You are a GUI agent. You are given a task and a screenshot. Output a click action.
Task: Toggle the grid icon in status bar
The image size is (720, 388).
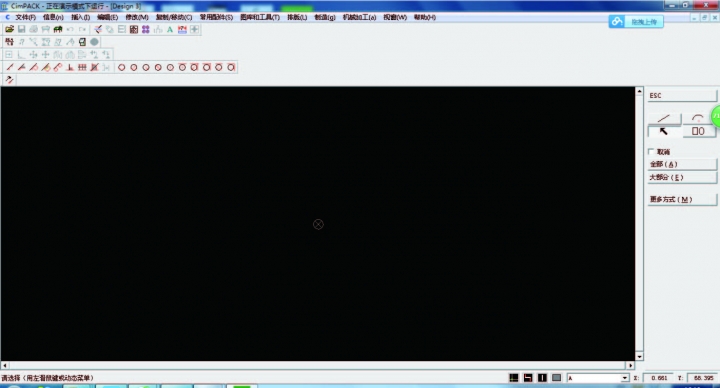click(x=514, y=378)
